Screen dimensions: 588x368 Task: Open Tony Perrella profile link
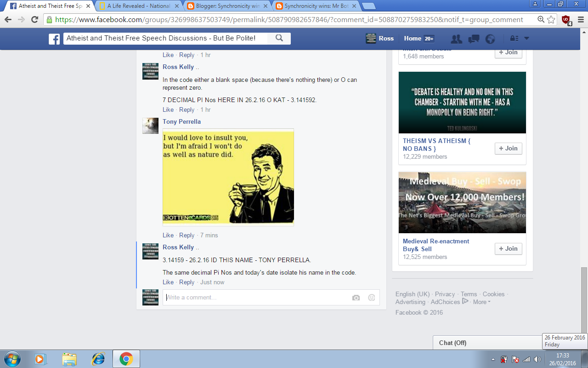click(x=181, y=122)
